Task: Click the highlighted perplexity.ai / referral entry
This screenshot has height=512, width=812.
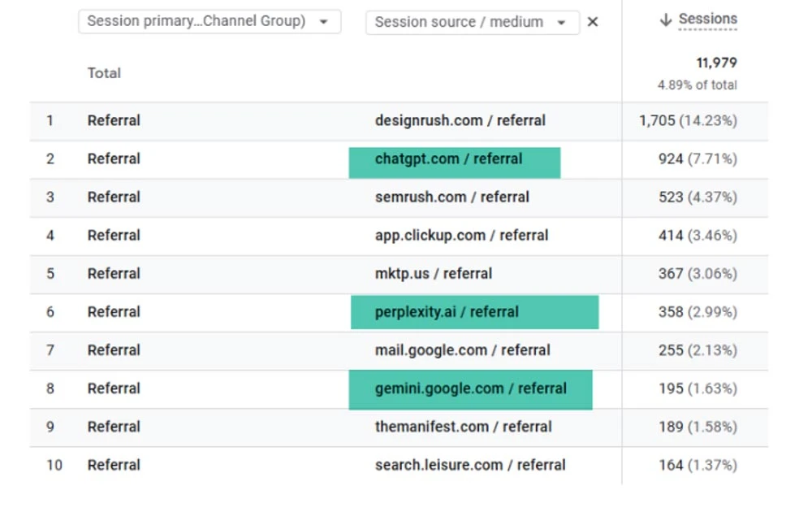Action: 447,312
